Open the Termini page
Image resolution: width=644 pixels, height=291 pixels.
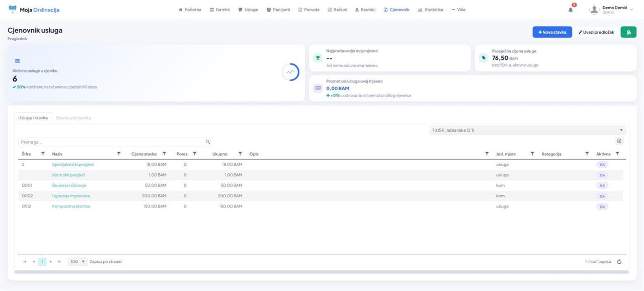219,10
